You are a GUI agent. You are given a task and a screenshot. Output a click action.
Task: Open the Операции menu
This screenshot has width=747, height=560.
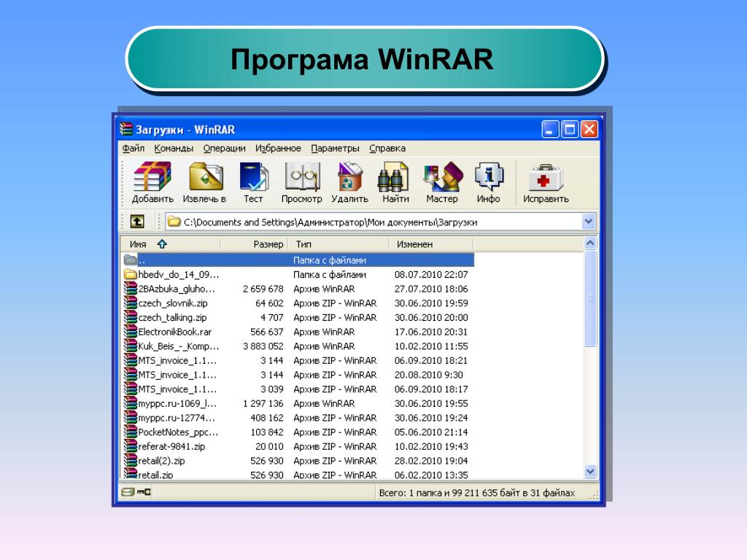point(224,148)
